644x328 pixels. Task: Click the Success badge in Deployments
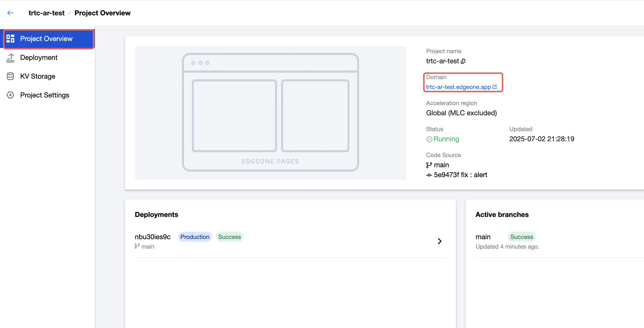point(229,237)
